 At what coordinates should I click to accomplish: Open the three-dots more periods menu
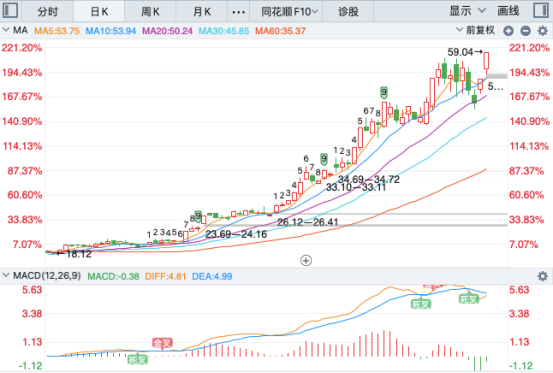[x=238, y=12]
